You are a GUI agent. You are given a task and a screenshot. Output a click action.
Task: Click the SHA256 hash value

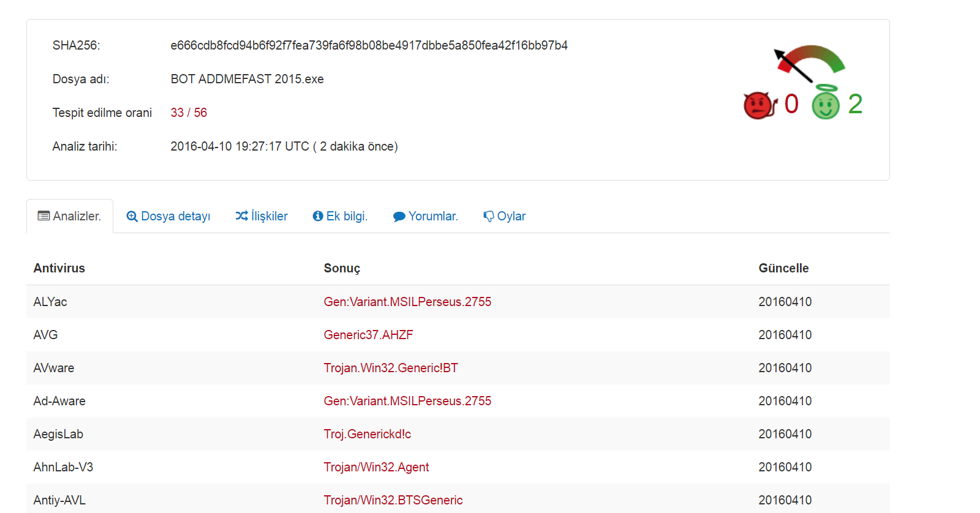(x=369, y=45)
